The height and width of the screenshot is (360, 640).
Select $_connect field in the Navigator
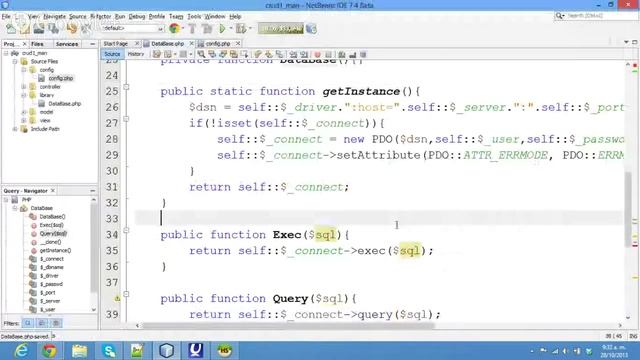point(51,259)
